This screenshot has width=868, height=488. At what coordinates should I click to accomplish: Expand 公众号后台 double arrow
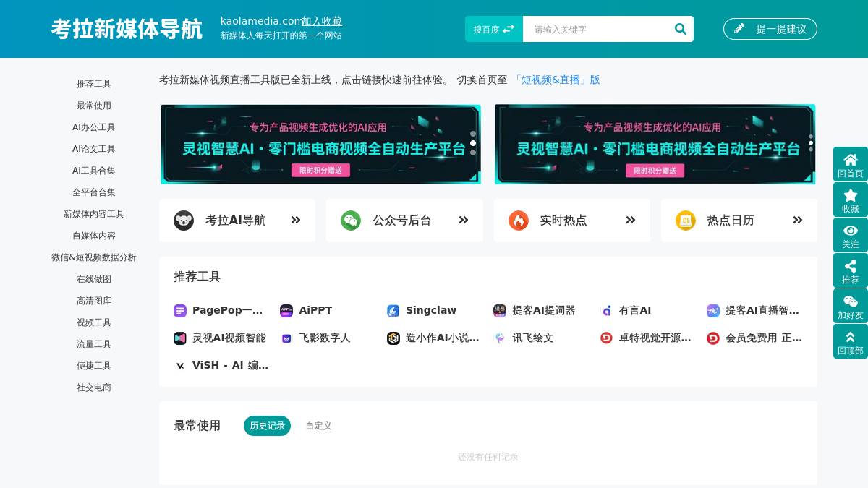(x=464, y=221)
